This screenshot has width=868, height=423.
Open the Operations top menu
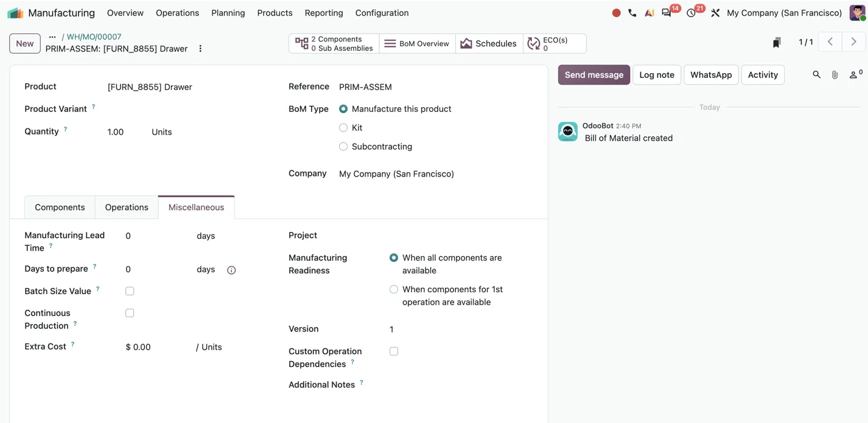pos(177,13)
